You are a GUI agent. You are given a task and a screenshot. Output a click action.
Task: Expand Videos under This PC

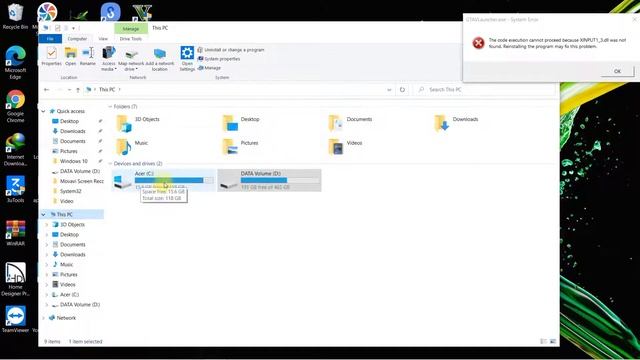47,284
